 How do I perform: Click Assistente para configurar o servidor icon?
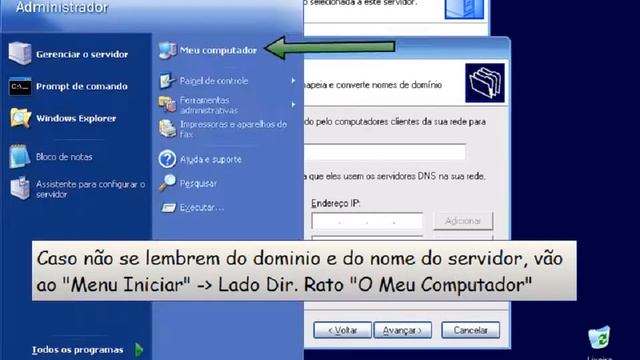tap(20, 188)
